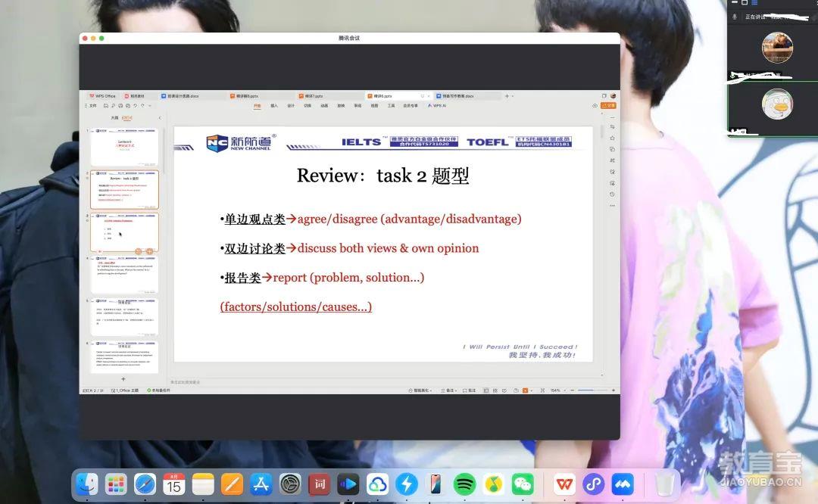818x504 pixels.
Task: Open the Notes app in Dock
Action: (203, 484)
